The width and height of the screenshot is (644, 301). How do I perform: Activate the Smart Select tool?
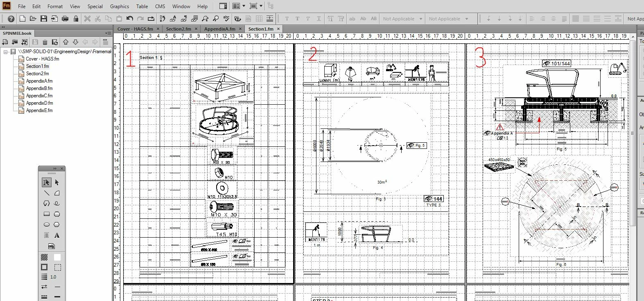click(x=46, y=182)
